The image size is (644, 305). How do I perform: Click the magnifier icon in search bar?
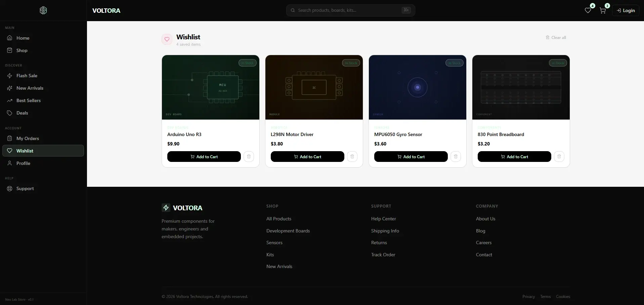(x=293, y=10)
